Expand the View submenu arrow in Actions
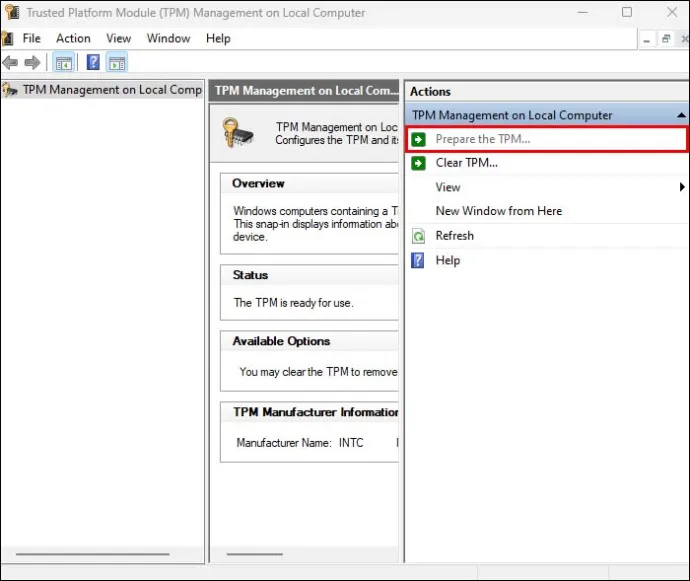This screenshot has height=581, width=690. (682, 187)
